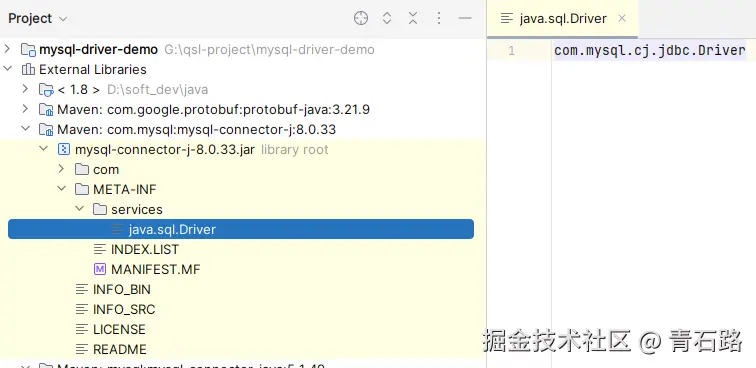Click the Select Opened File crosshair icon

coord(361,18)
